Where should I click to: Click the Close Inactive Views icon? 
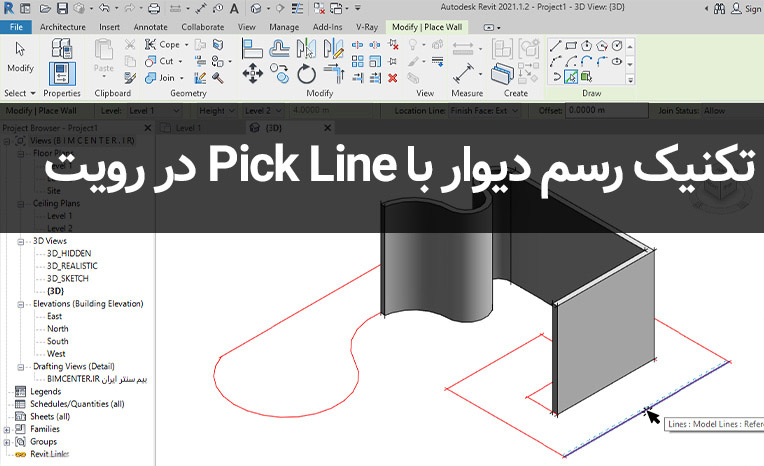319,8
